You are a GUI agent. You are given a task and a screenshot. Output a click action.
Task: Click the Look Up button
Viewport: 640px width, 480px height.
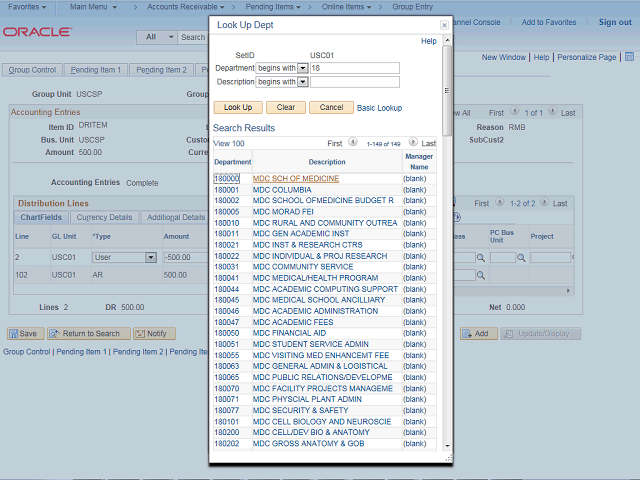click(x=238, y=107)
